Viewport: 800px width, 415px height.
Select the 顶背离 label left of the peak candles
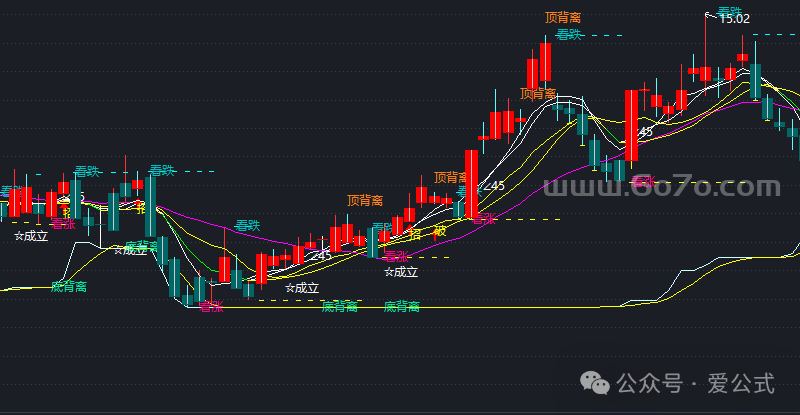click(x=538, y=94)
